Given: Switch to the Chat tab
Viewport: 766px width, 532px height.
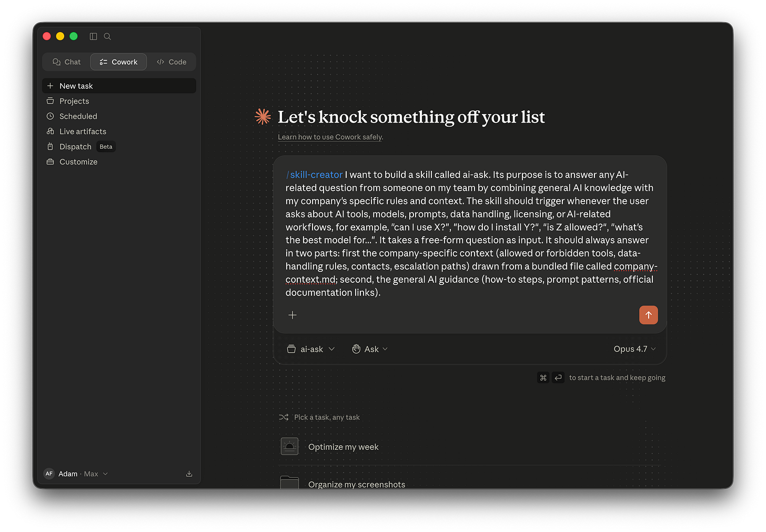Looking at the screenshot, I should pos(66,62).
